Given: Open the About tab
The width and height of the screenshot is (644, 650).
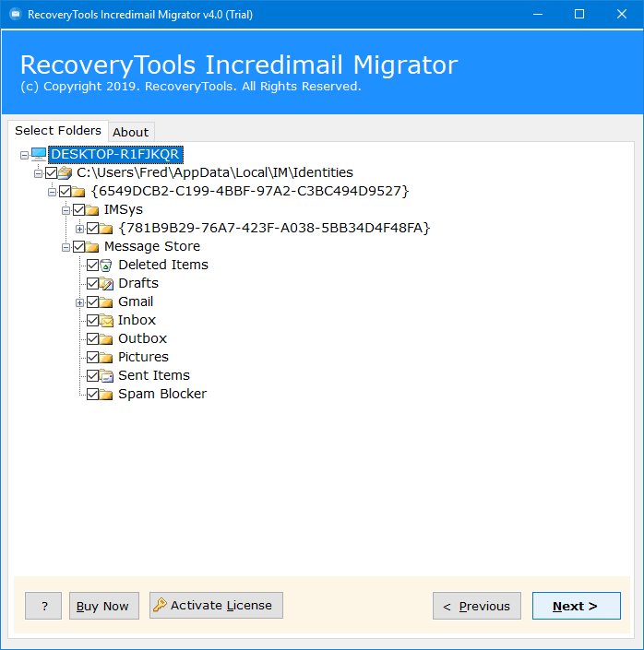Looking at the screenshot, I should (131, 132).
